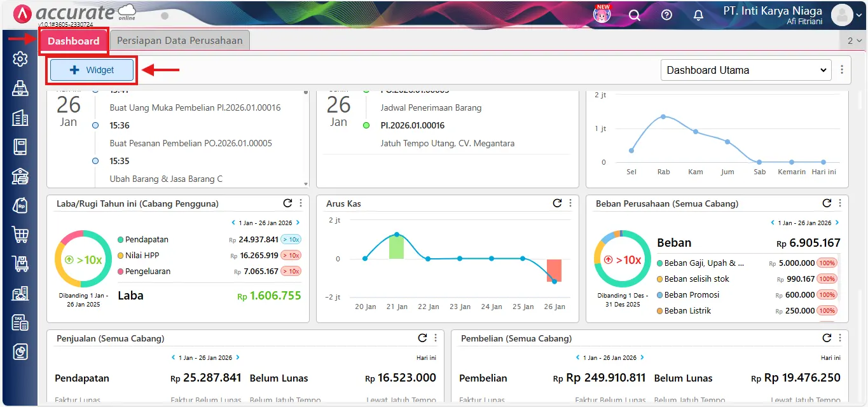Open the Dashboard Utama dropdown

pos(745,70)
